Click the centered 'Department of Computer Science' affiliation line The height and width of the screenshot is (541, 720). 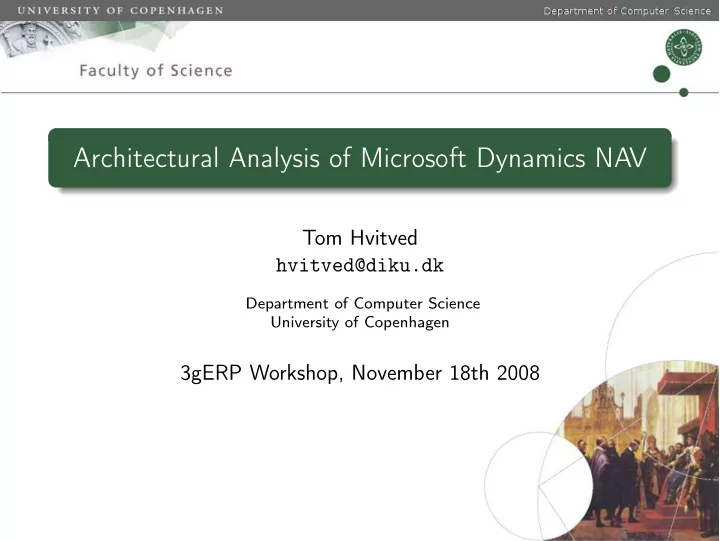(363, 304)
